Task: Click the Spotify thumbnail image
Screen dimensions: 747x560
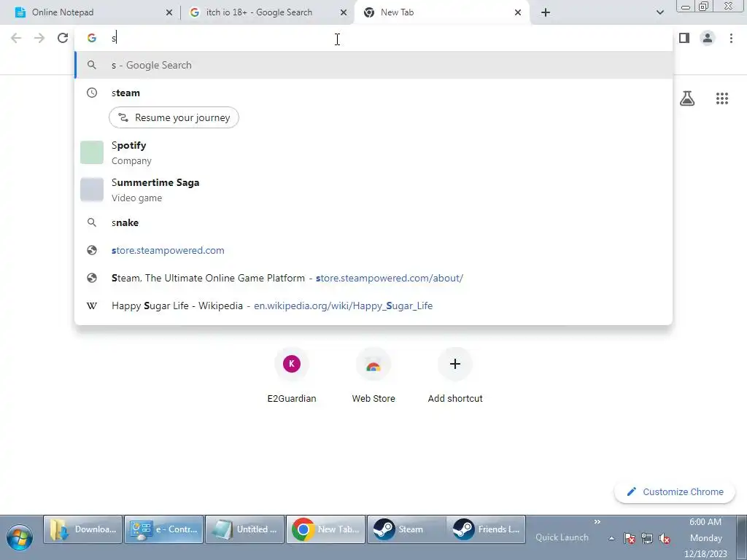Action: (x=92, y=152)
